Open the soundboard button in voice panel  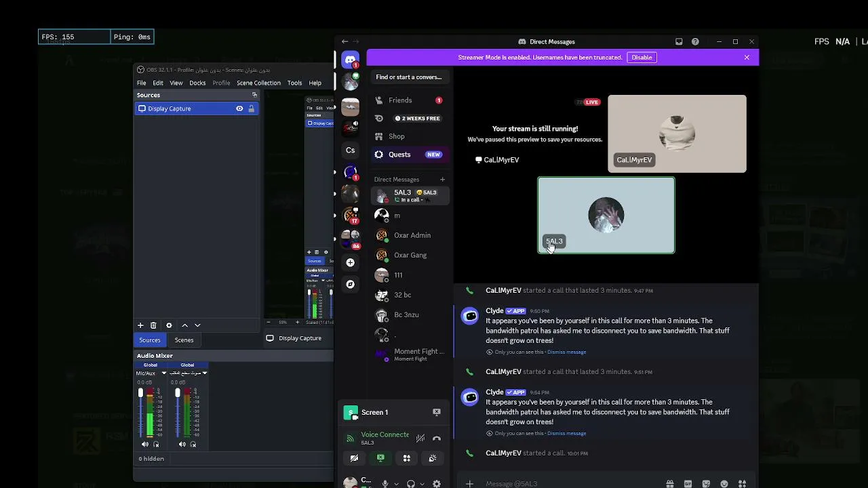[433, 458]
